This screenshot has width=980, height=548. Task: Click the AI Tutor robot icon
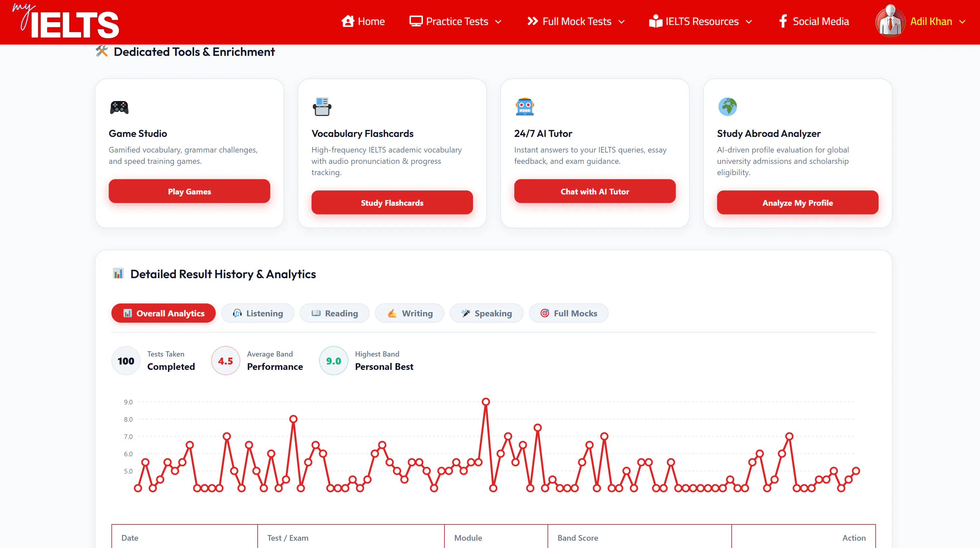[x=525, y=107]
